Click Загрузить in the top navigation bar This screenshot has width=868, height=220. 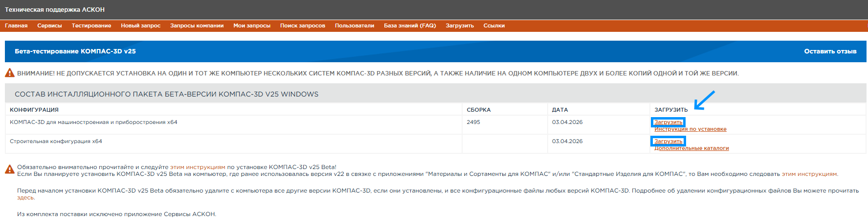point(460,25)
